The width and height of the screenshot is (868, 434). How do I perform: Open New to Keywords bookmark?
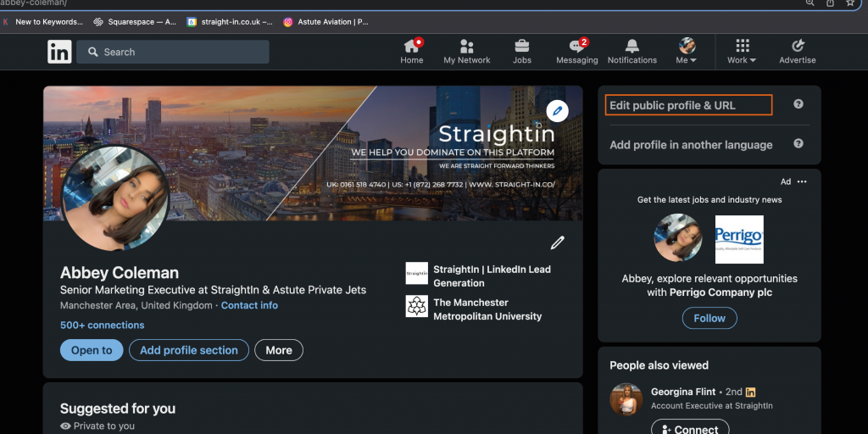click(x=42, y=22)
